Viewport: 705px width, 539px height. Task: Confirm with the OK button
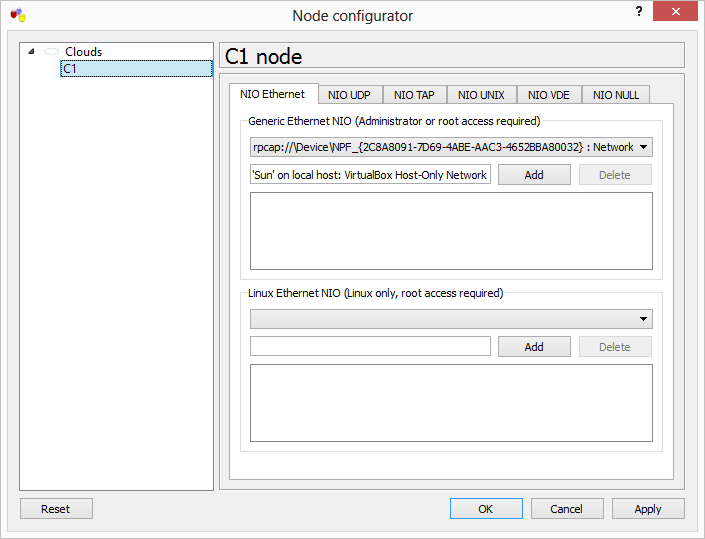tap(486, 509)
